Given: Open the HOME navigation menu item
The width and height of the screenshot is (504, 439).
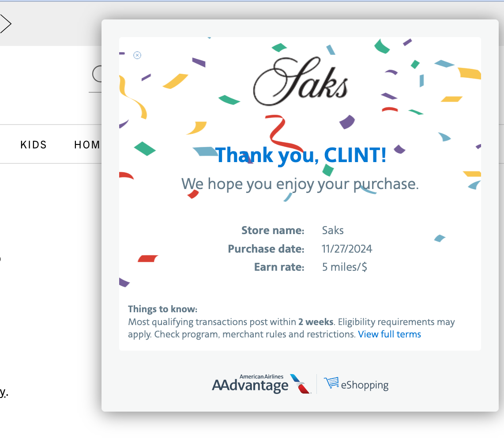Looking at the screenshot, I should (x=87, y=145).
